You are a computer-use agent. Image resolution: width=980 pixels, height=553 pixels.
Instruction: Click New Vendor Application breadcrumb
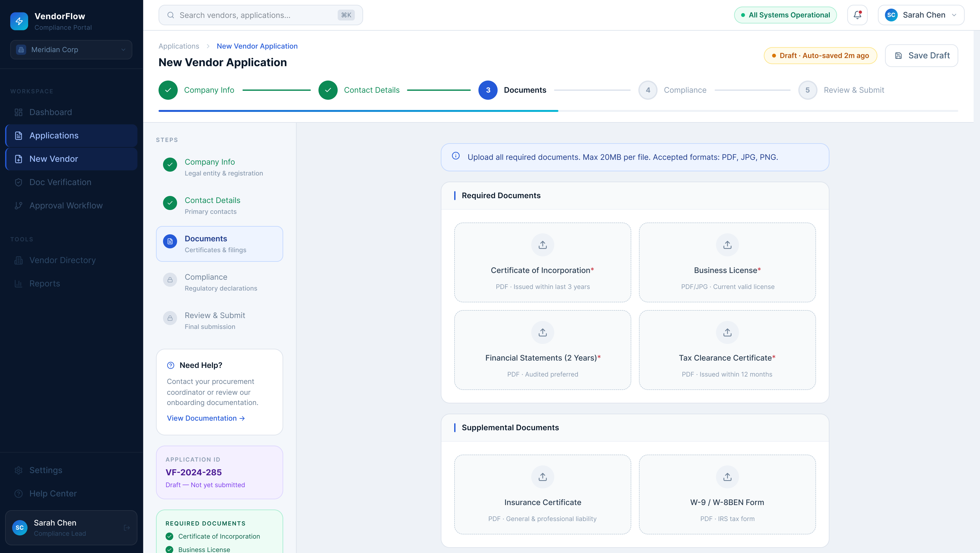pos(257,46)
